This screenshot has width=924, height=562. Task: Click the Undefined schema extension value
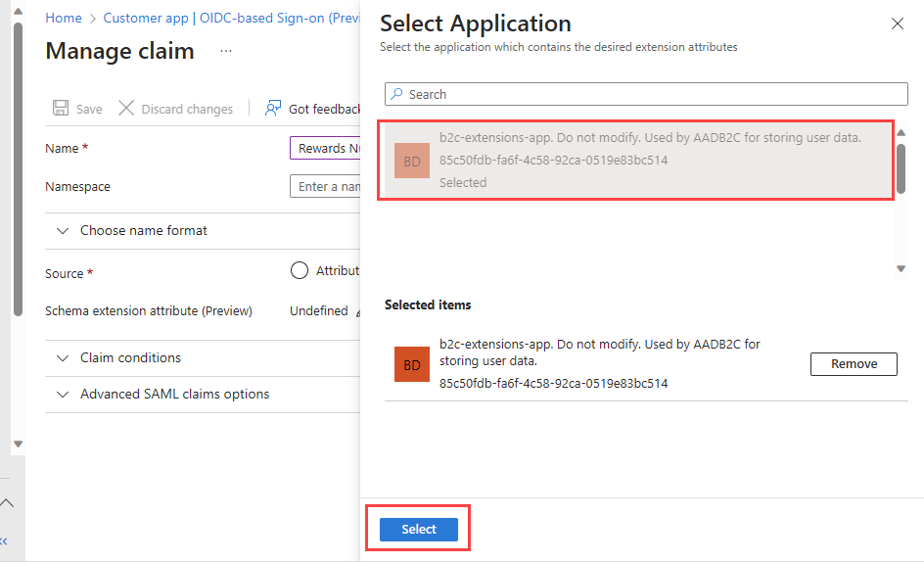tap(319, 310)
